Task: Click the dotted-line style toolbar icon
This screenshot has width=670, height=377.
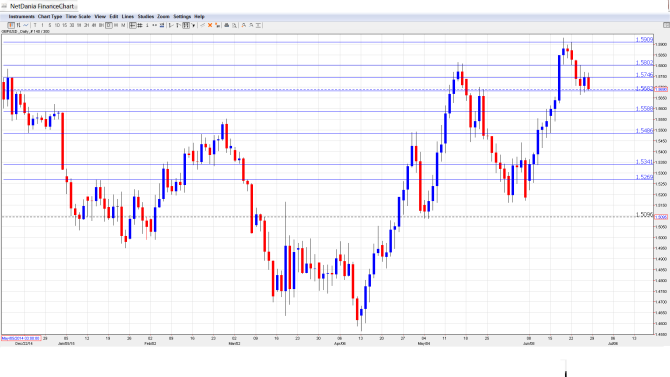Action: (154, 26)
